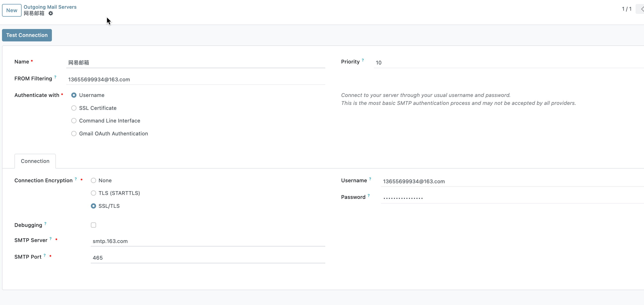Viewport: 644px width, 305px height.
Task: Click help icon next to Password
Action: click(x=368, y=195)
